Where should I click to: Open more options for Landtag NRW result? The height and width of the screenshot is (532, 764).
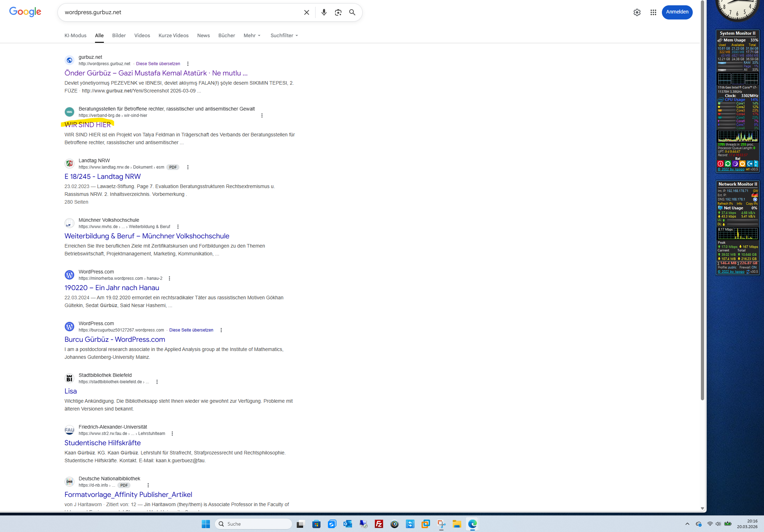click(188, 167)
